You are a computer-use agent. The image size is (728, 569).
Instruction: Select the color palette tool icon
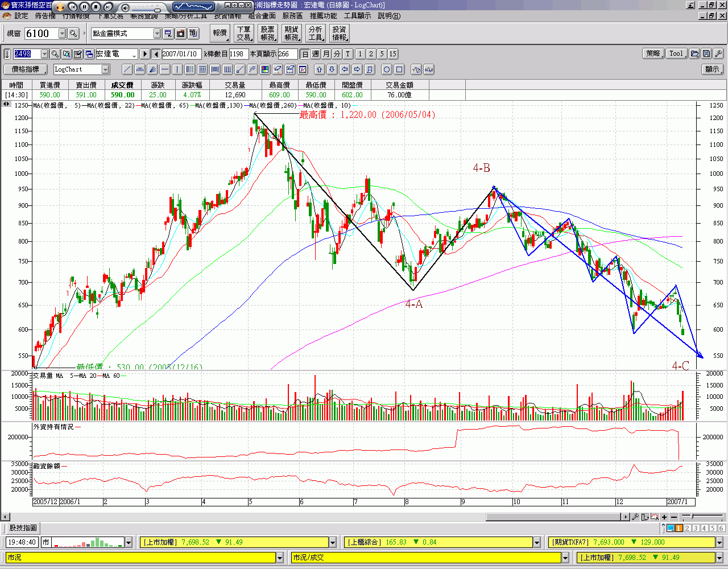[x=265, y=69]
